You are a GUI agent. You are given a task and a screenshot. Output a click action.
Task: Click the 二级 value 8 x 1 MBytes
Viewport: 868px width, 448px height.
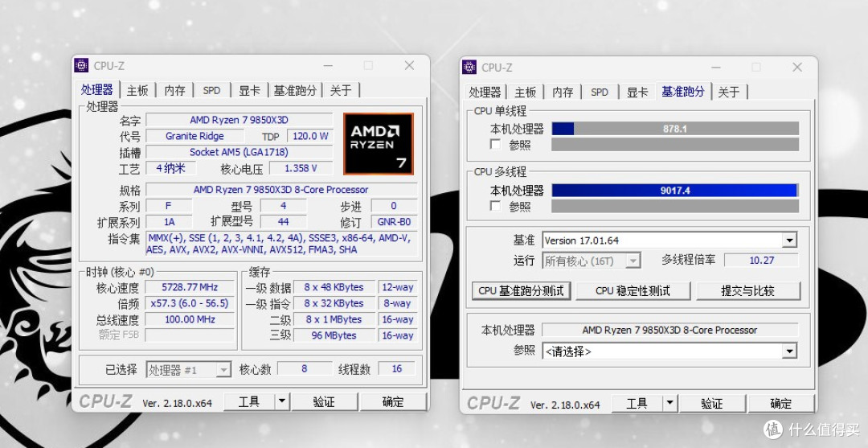point(334,319)
